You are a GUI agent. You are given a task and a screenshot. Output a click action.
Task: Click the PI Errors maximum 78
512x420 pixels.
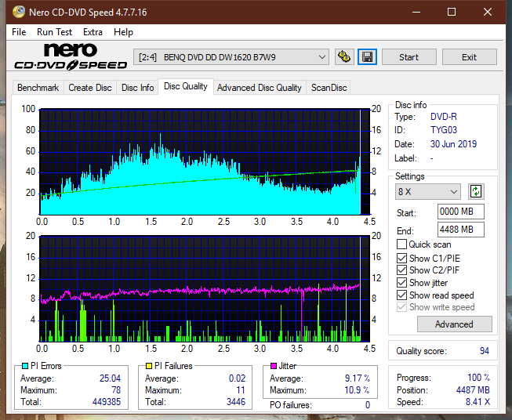(x=116, y=390)
